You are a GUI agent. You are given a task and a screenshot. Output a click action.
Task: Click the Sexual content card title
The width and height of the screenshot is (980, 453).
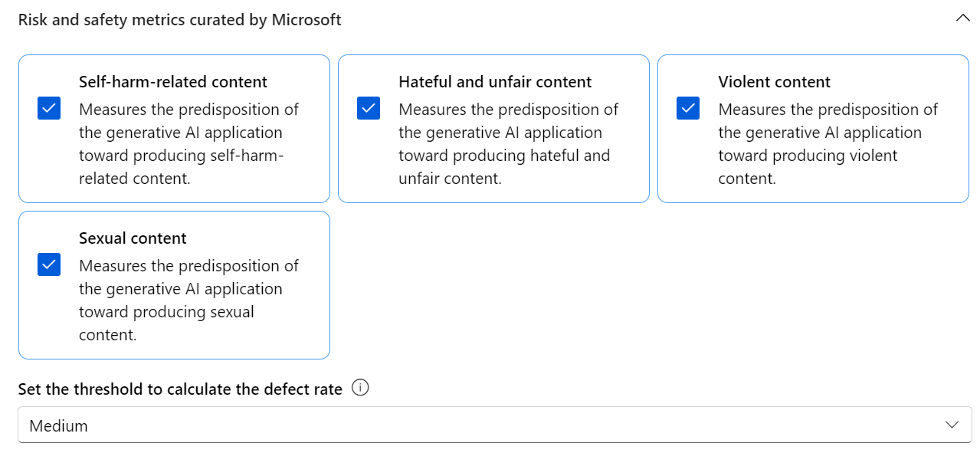(133, 238)
